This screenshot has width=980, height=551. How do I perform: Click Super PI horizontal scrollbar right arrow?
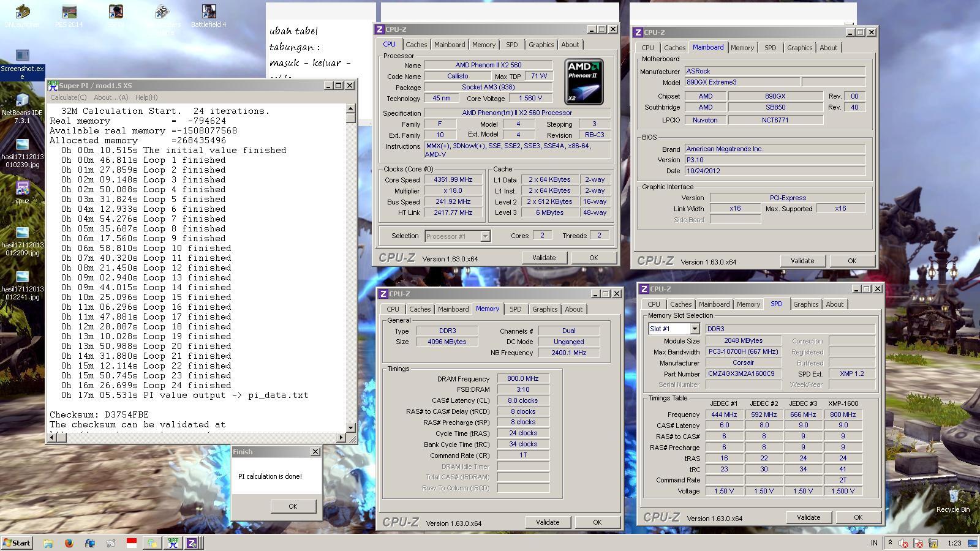click(x=341, y=437)
